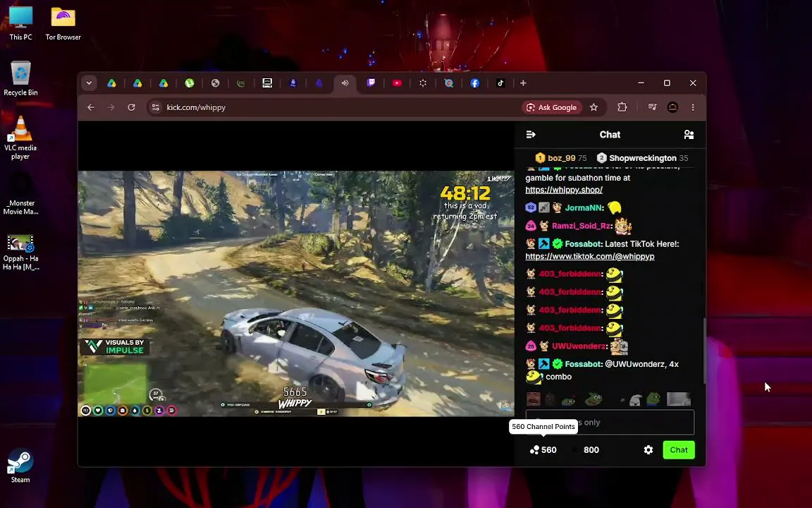The height and width of the screenshot is (508, 812).
Task: Pick the open-mouth Pepe emote in quick emotes
Action: (x=593, y=399)
